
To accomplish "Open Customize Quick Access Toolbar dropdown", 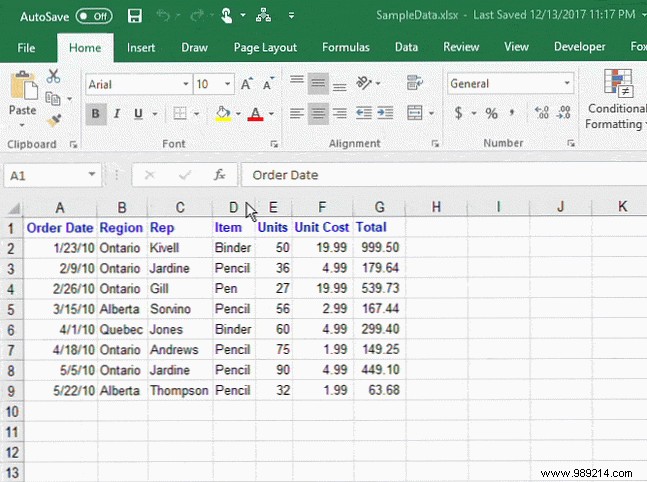I will coord(291,16).
